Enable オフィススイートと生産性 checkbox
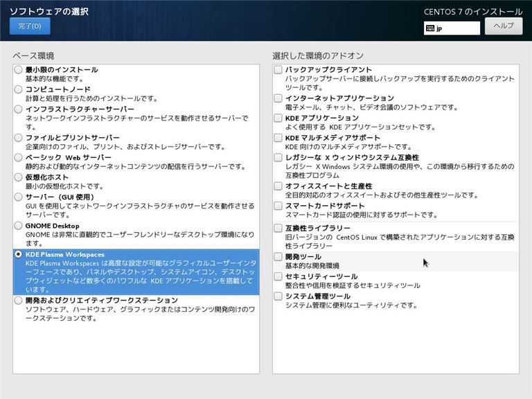The height and width of the screenshot is (399, 532). (278, 186)
